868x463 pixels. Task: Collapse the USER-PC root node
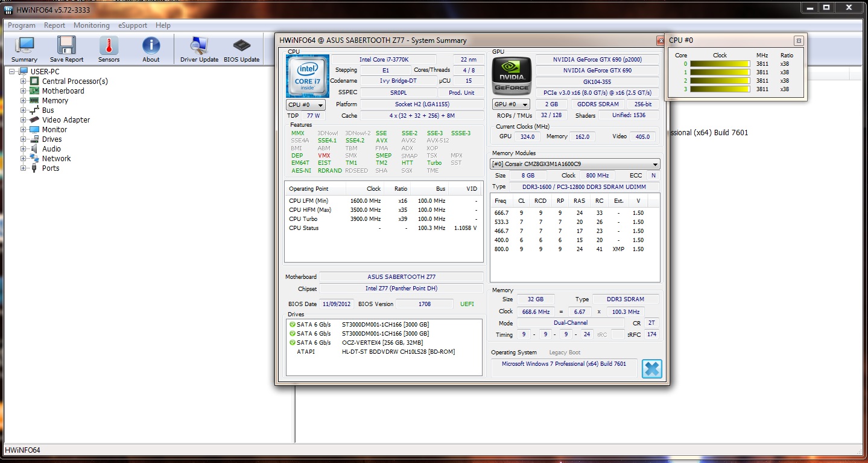click(12, 71)
